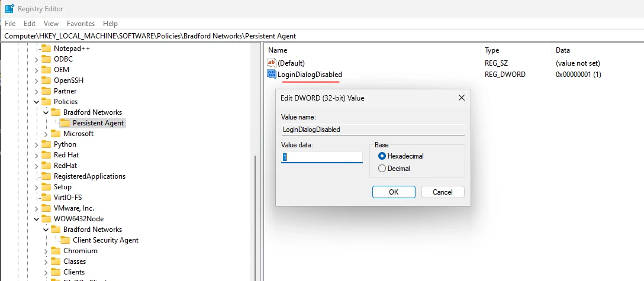Click the Policies folder icon
The width and height of the screenshot is (644, 281).
(46, 101)
